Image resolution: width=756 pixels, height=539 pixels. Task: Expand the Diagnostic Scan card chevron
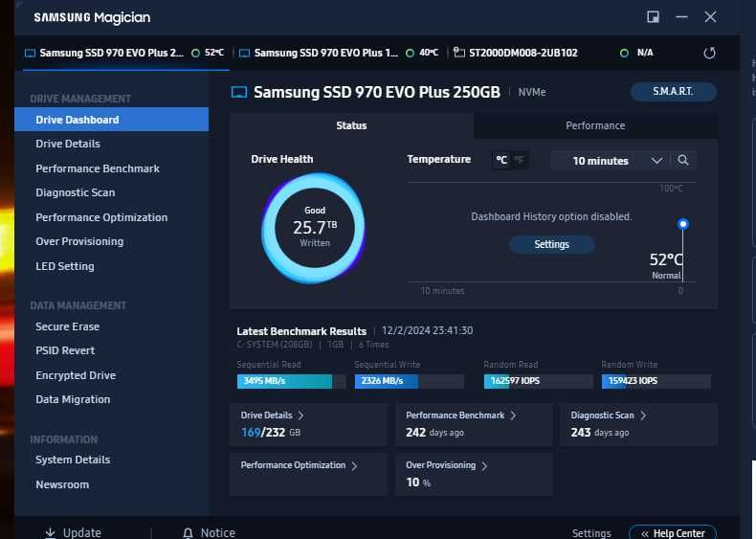pos(643,415)
